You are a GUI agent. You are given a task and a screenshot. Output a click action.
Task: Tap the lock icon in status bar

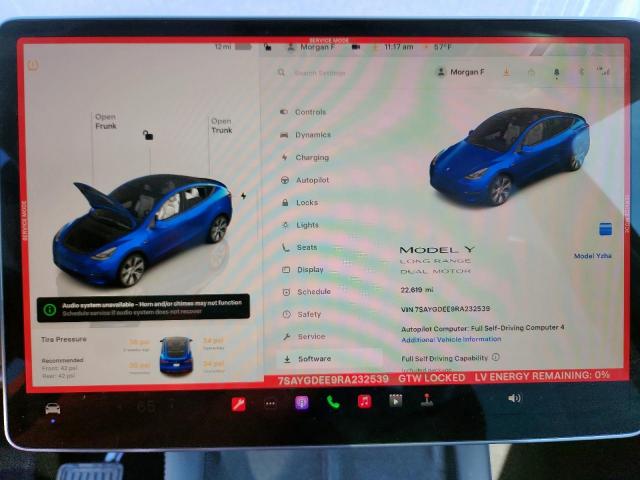pos(268,47)
